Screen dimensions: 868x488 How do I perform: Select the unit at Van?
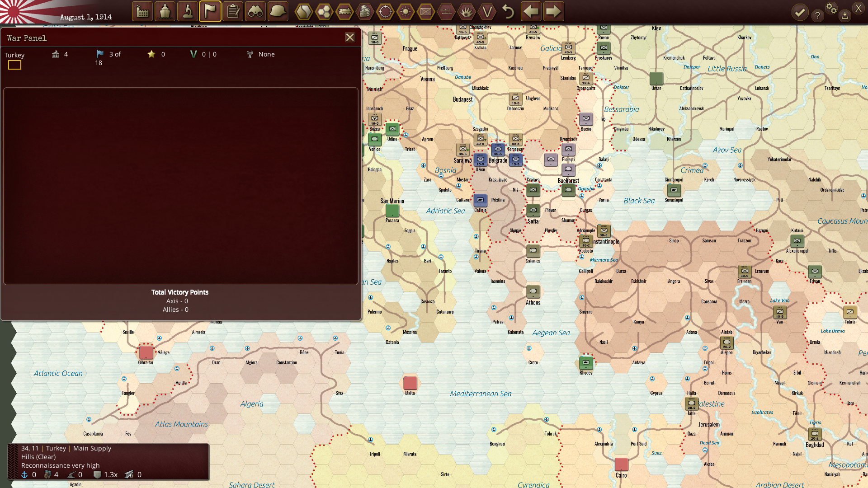coord(779,312)
